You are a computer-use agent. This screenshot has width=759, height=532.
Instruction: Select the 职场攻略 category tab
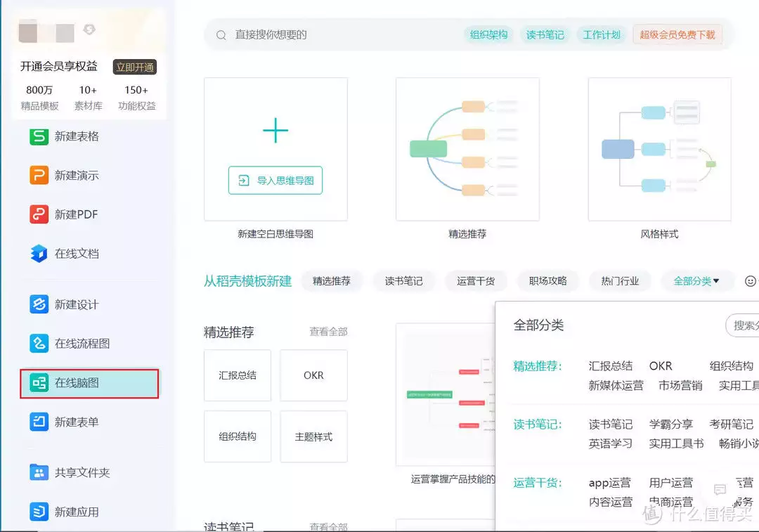547,281
